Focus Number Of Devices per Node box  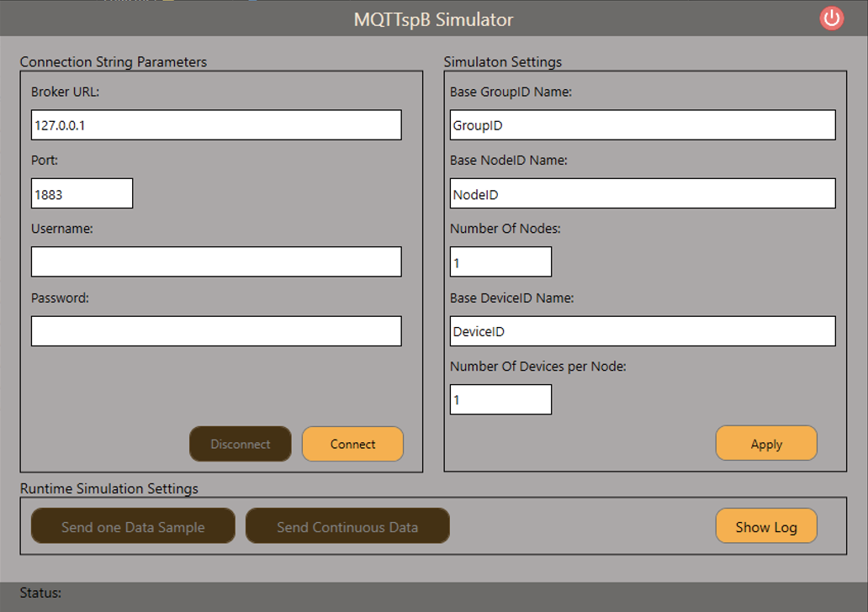pos(500,399)
